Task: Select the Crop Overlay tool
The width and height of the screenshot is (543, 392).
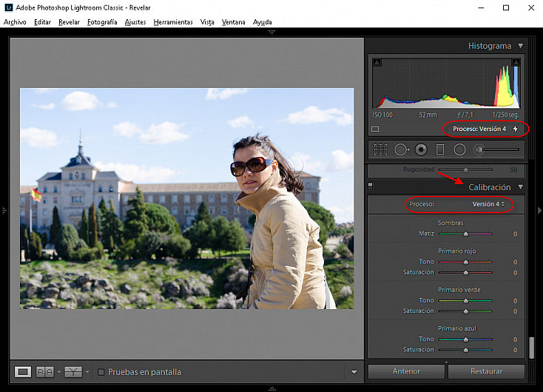Action: pos(380,149)
